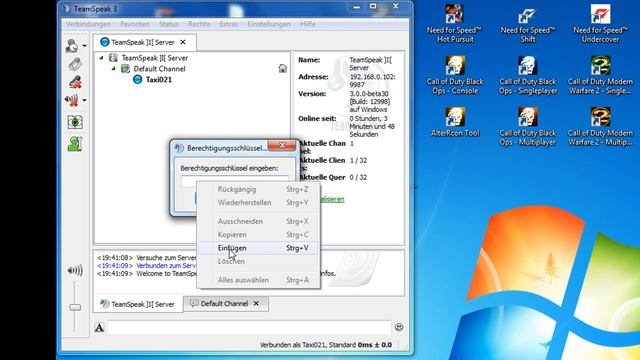
Task: Maximize the TeamSpeak 3 window
Action: pos(373,7)
